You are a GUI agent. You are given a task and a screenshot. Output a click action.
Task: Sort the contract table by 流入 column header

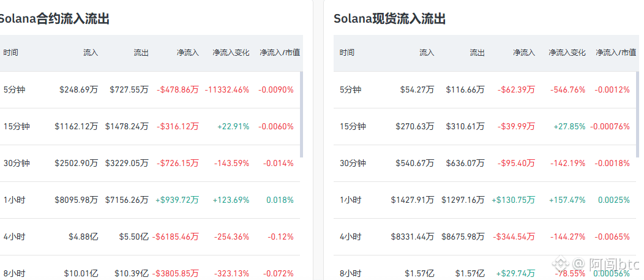(91, 53)
